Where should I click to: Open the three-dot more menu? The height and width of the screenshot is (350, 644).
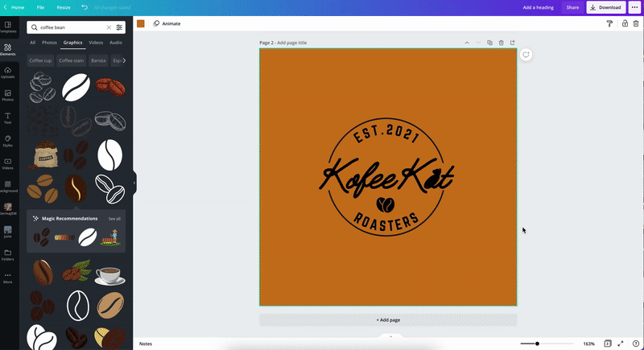(x=635, y=7)
